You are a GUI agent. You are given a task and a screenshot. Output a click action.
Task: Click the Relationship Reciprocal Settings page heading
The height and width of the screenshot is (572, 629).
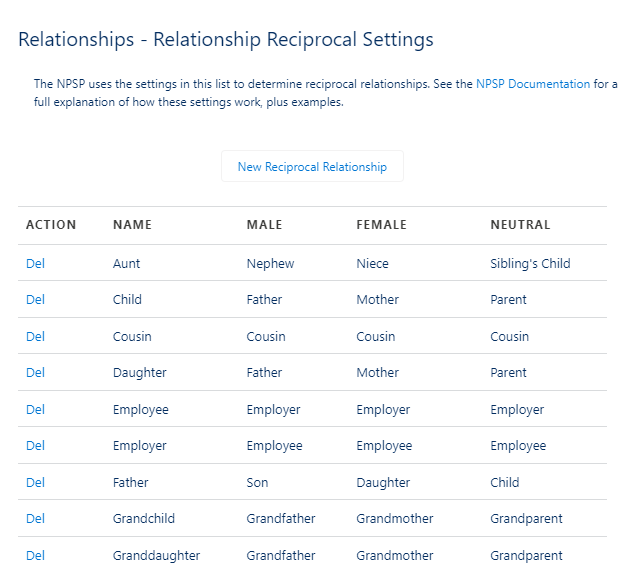tap(226, 40)
